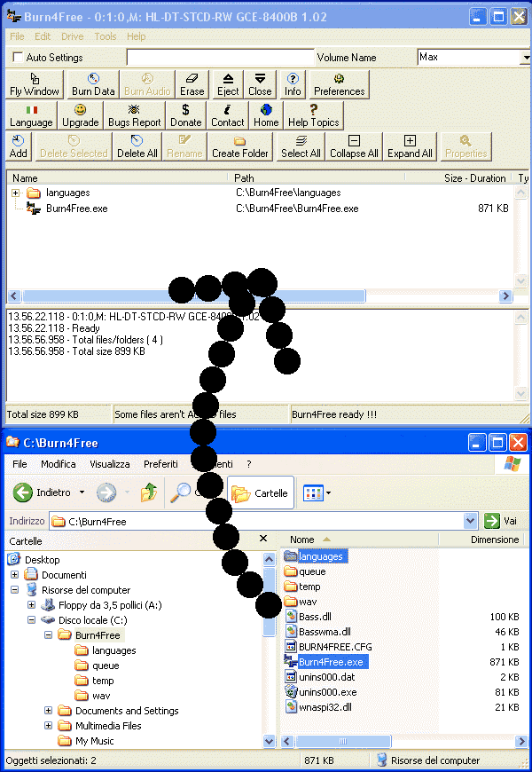Open the Burn4Free Help menu
The height and width of the screenshot is (772, 532).
click(137, 36)
